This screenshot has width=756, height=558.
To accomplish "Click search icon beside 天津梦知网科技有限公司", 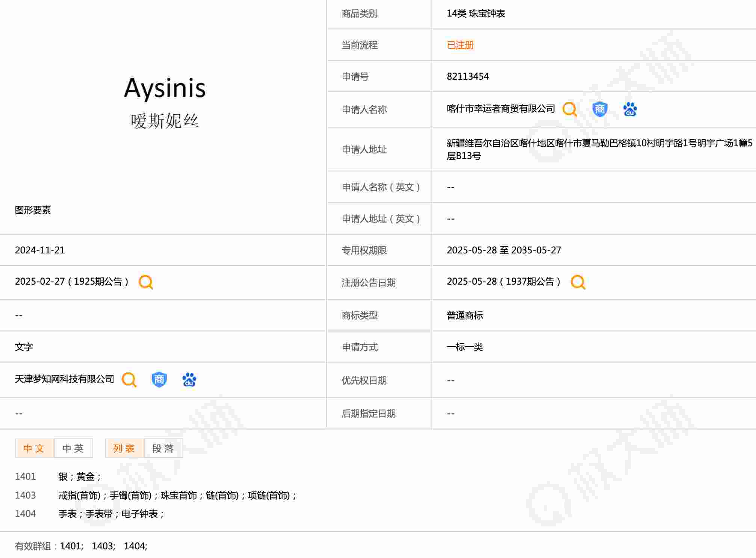I will coord(129,380).
